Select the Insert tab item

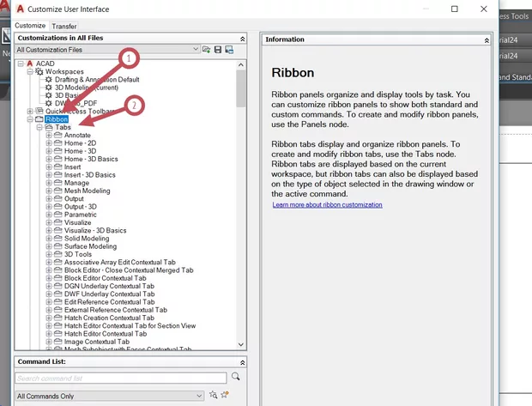73,167
